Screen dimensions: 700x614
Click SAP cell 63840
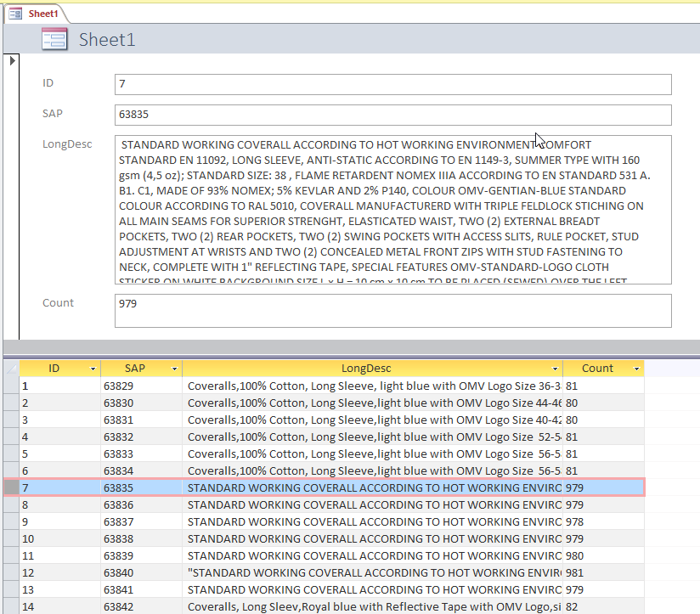142,572
